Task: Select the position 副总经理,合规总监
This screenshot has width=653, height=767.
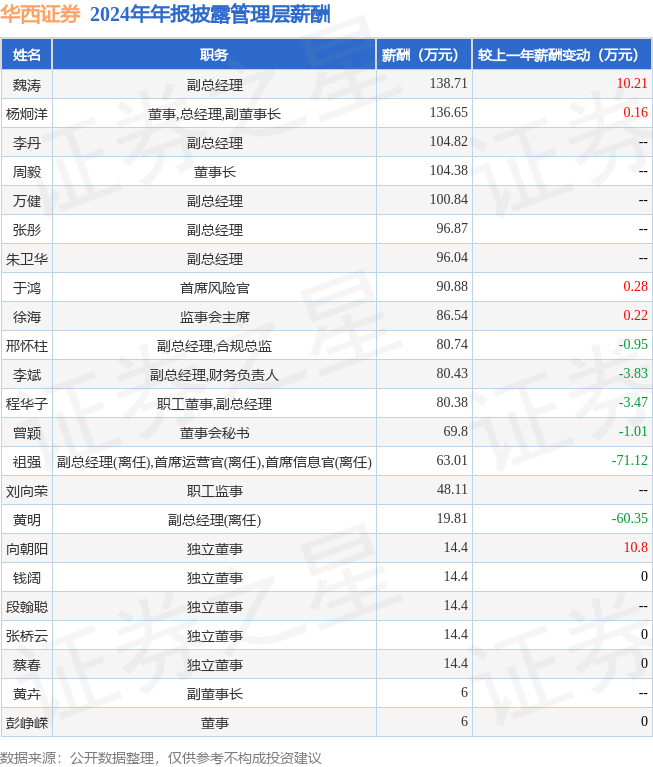Action: pyautogui.click(x=214, y=346)
